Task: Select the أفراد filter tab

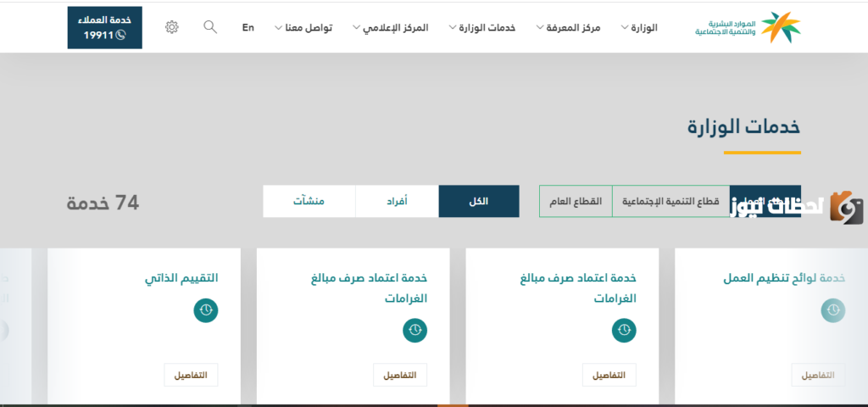Action: 397,201
